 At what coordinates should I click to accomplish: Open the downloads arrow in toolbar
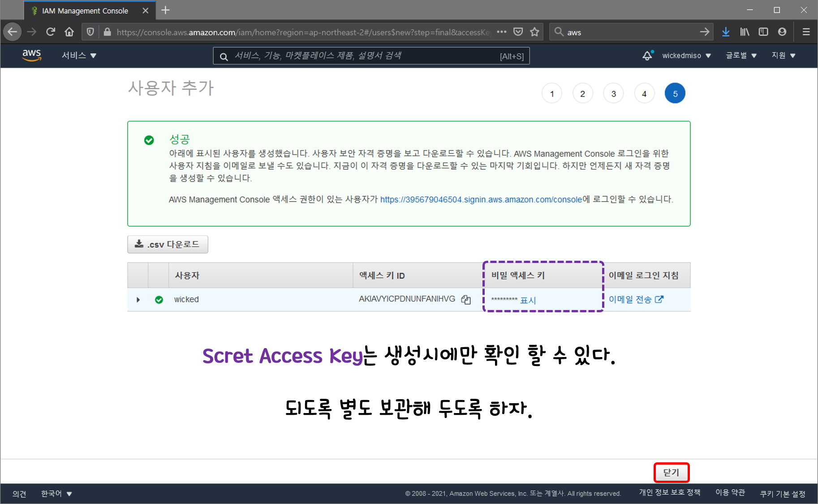726,32
